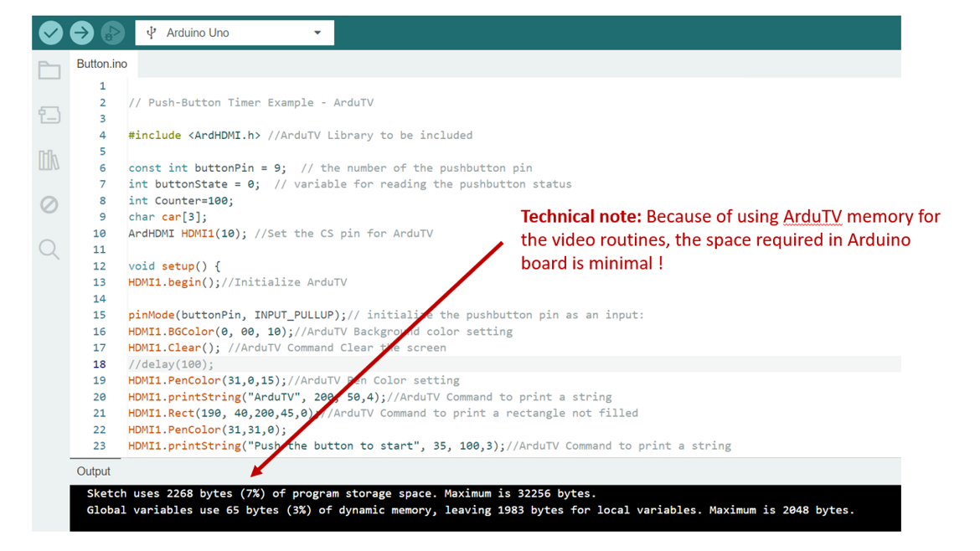This screenshot has width=980, height=551.
Task: Open Library Manager books icon
Action: [49, 160]
